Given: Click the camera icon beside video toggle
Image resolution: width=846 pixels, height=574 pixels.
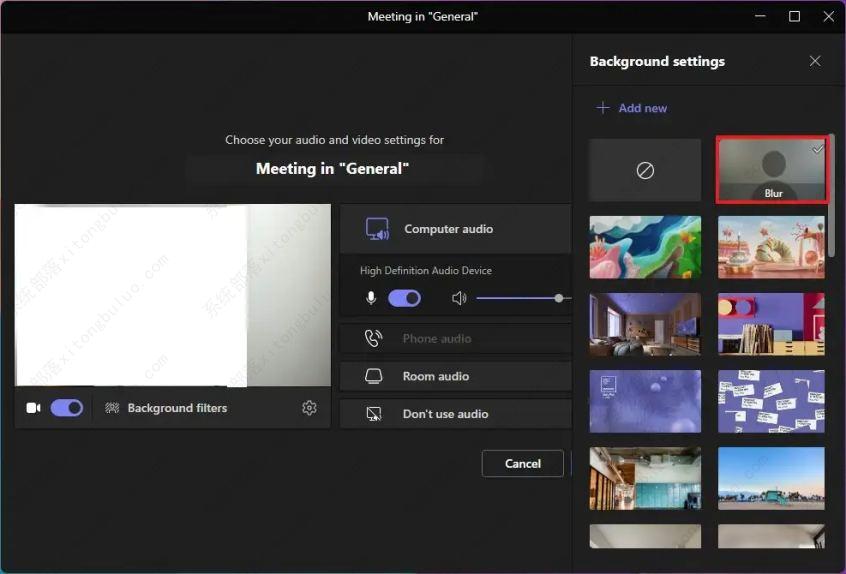Looking at the screenshot, I should (x=33, y=408).
